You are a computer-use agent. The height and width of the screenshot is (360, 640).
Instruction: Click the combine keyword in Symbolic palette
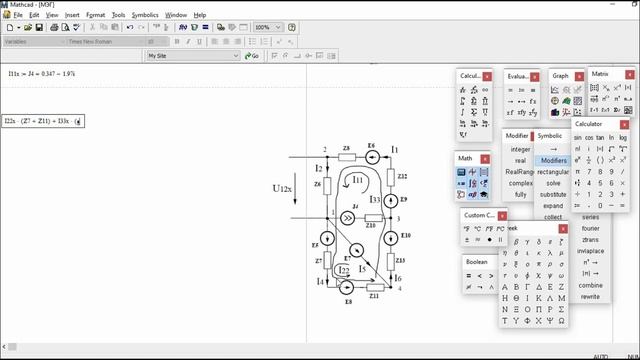point(590,285)
